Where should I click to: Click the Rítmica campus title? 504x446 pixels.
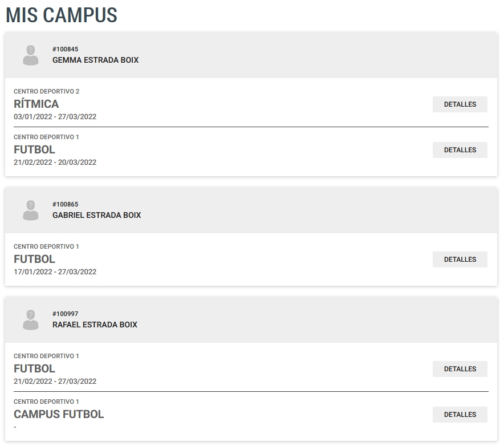coord(36,104)
